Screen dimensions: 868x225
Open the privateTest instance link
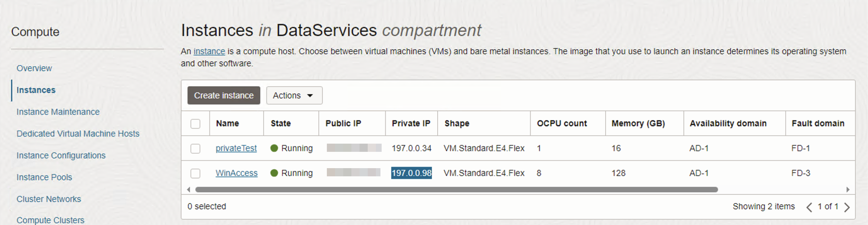(236, 148)
